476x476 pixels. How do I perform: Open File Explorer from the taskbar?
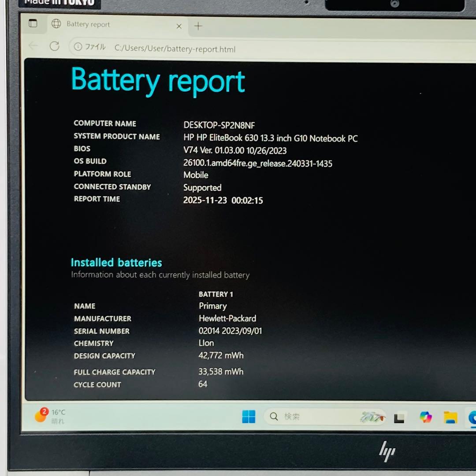(x=450, y=417)
